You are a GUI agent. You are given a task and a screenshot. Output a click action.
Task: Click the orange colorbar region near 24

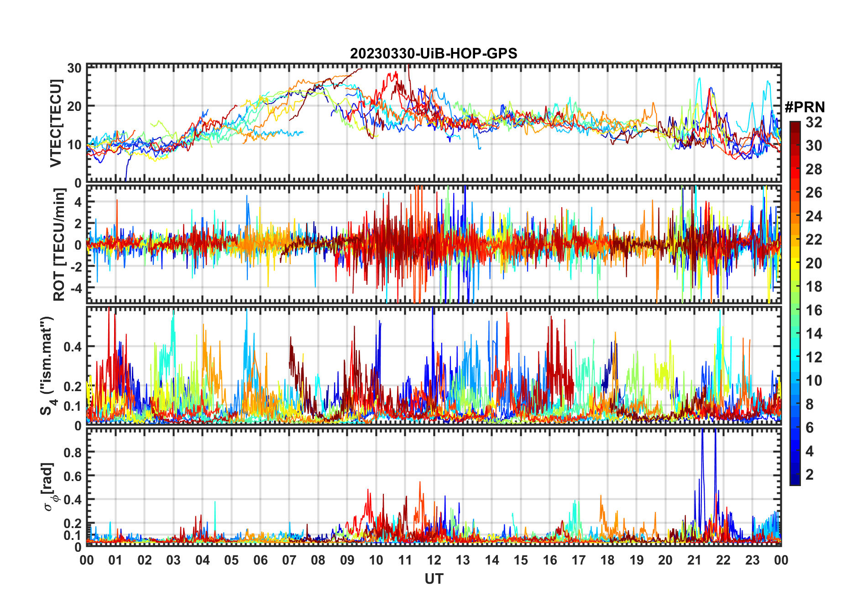[795, 216]
